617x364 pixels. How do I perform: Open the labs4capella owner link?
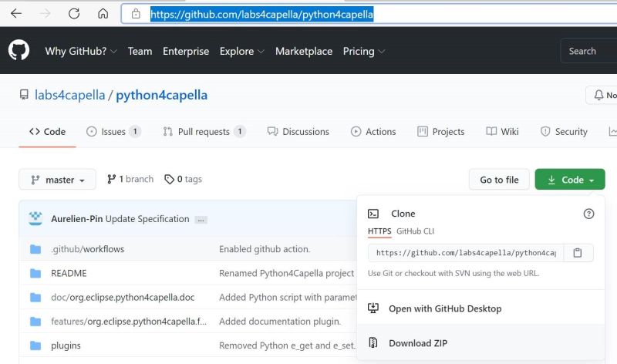pos(69,95)
